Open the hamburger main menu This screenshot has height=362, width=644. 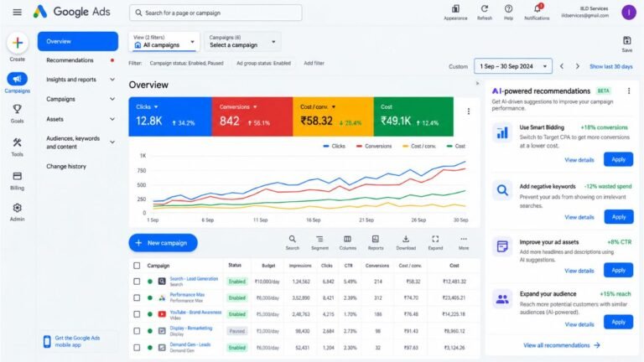18,13
